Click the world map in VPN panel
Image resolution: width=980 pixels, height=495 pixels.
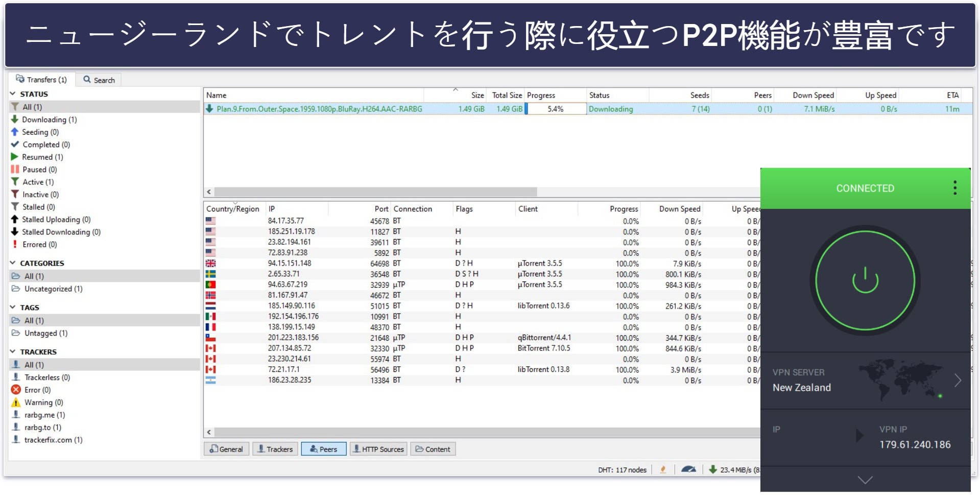click(901, 379)
